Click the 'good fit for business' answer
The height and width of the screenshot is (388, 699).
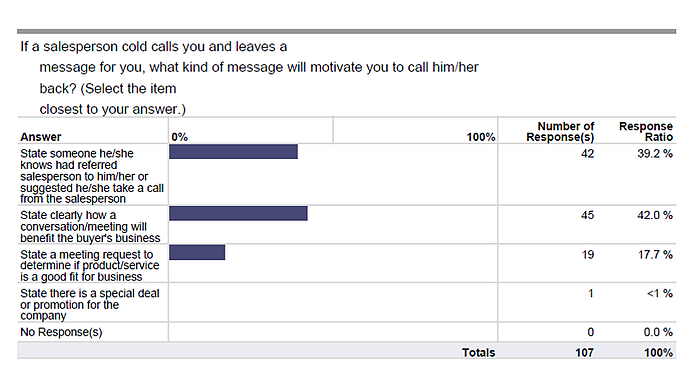[90, 265]
